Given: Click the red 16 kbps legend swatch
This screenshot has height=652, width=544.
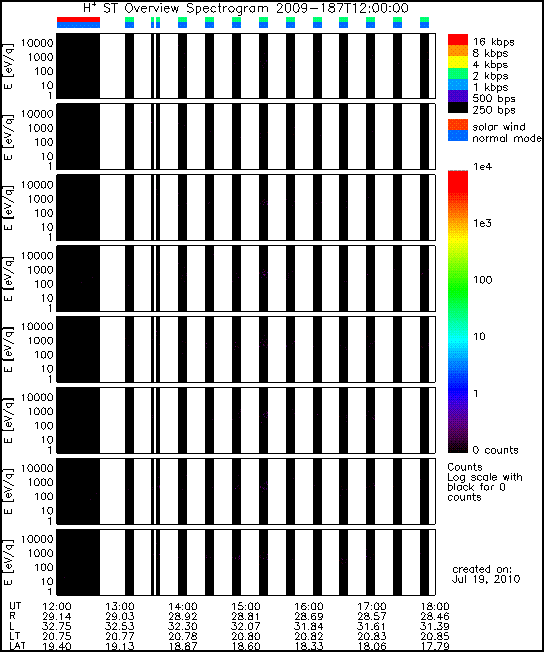Looking at the screenshot, I should [x=457, y=40].
